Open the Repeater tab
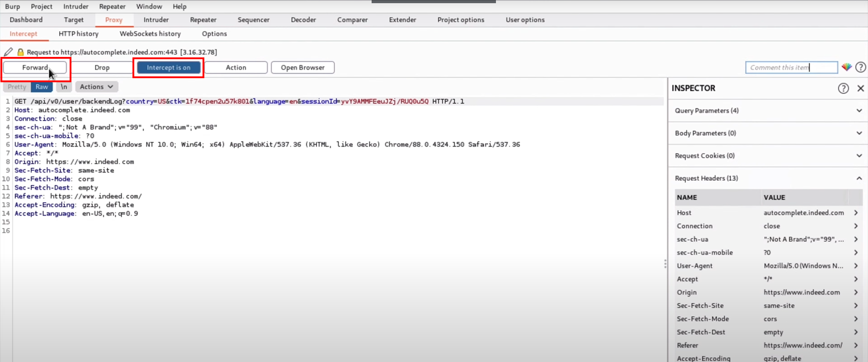Screen dimensions: 868x362 203,20
